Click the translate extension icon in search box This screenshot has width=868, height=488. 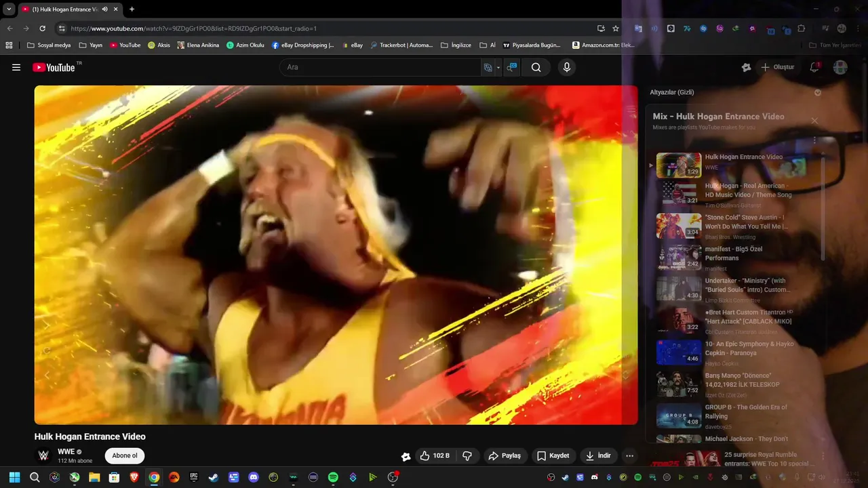[488, 67]
